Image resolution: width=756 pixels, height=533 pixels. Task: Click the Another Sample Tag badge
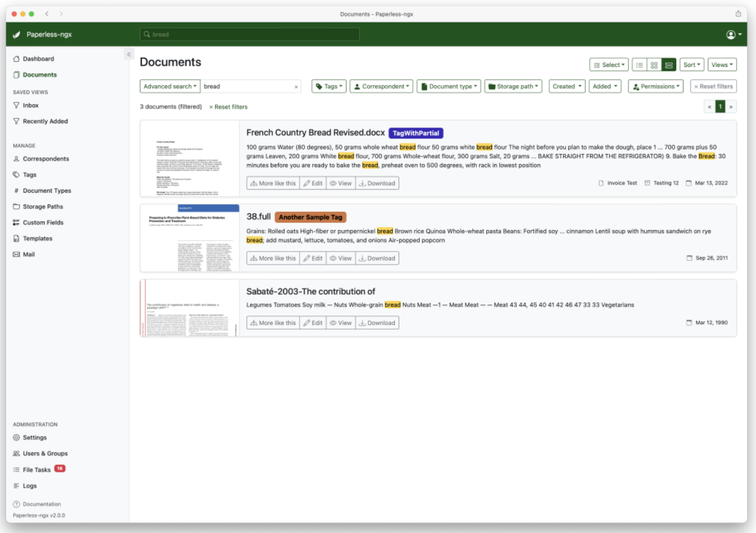tap(310, 217)
